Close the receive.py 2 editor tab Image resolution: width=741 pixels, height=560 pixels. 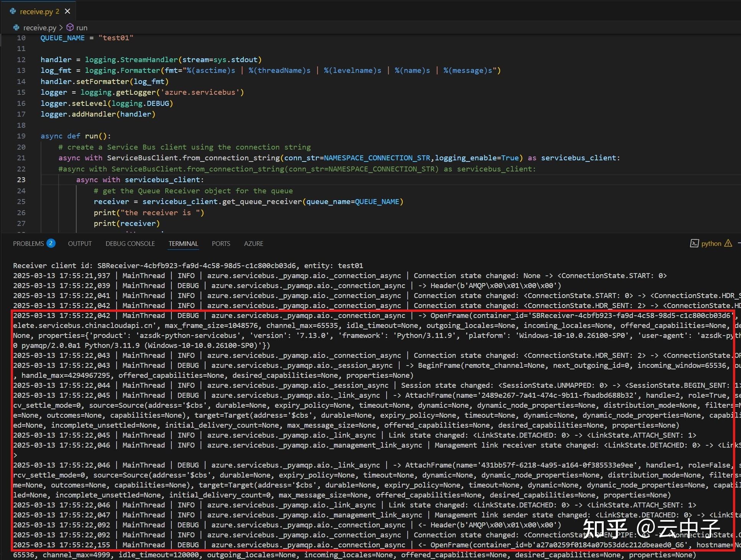[x=68, y=11]
